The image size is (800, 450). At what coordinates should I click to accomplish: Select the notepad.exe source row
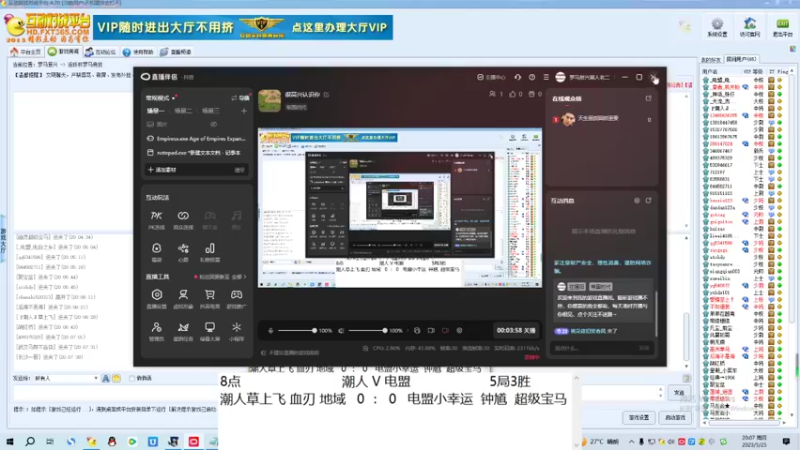point(196,153)
